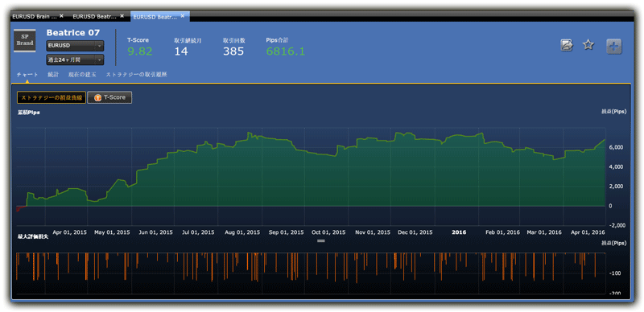Click the T-Score value 9.82
The image size is (644, 312).
[139, 51]
